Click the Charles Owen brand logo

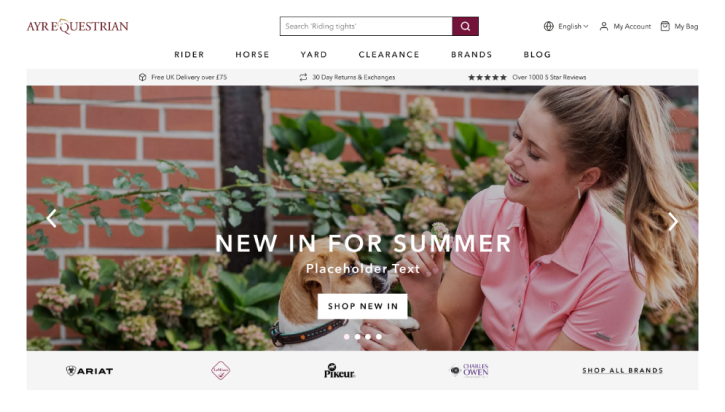pos(469,370)
